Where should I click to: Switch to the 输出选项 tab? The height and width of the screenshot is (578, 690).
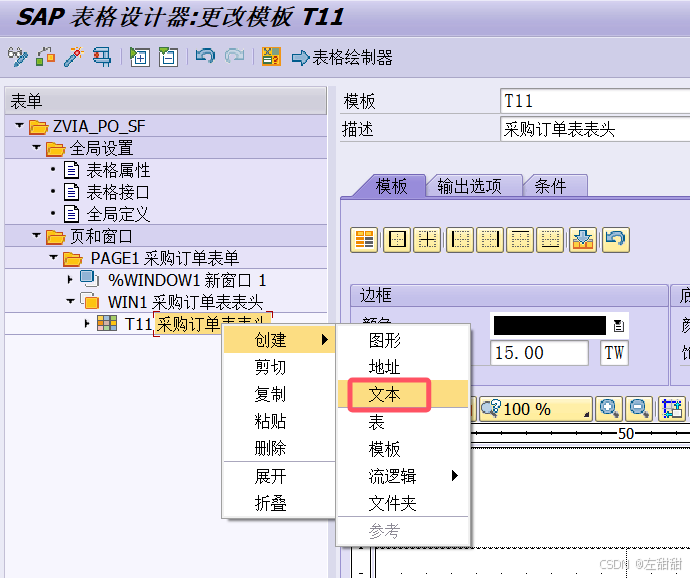coord(470,186)
